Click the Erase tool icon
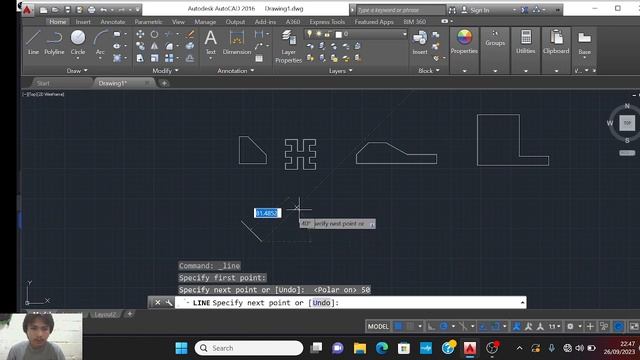This screenshot has height=360, width=640. click(x=190, y=34)
